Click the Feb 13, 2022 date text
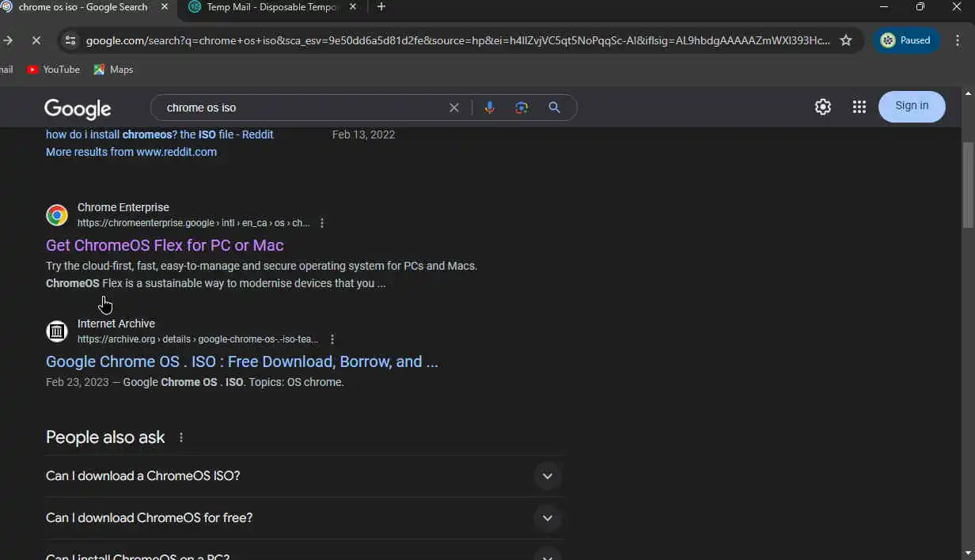 tap(363, 134)
